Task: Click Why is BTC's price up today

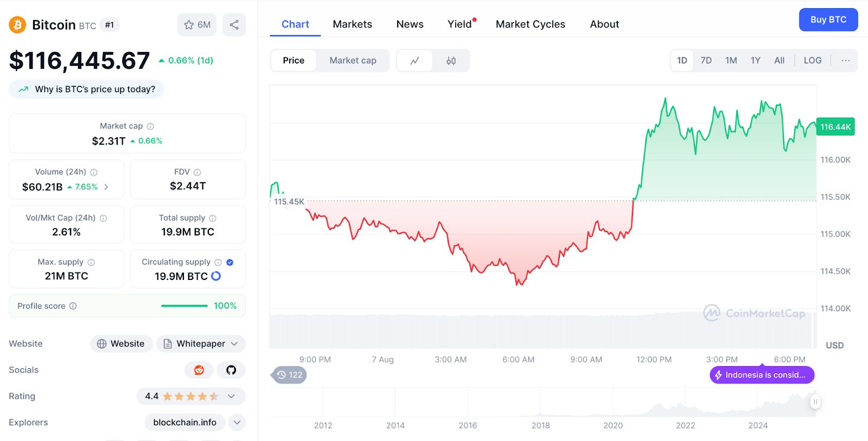Action: (86, 90)
